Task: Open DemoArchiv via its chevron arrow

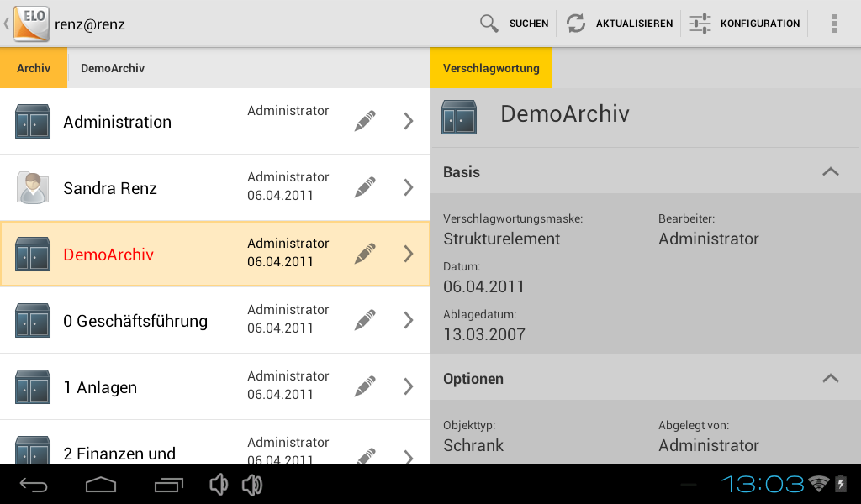Action: point(408,254)
